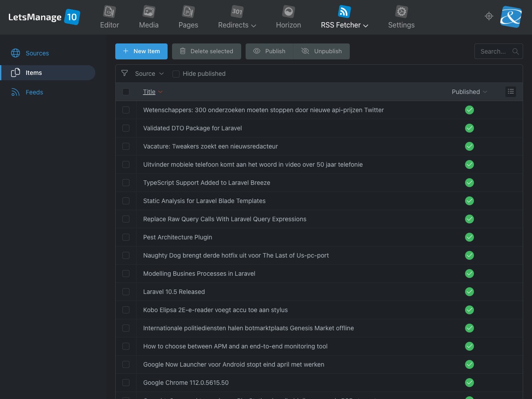Screen dimensions: 532x399
Task: Tick checkbox for Uitvinder mobiele telefoon row
Action: click(126, 164)
